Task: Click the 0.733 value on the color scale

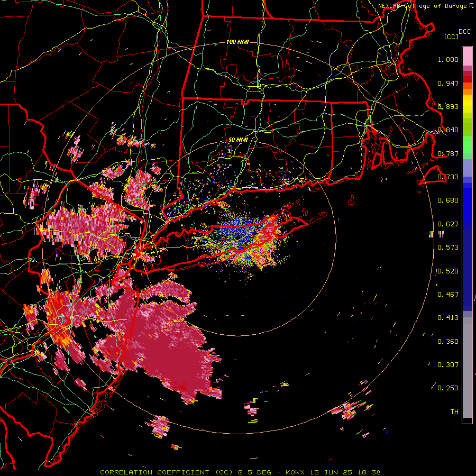Action: click(448, 177)
